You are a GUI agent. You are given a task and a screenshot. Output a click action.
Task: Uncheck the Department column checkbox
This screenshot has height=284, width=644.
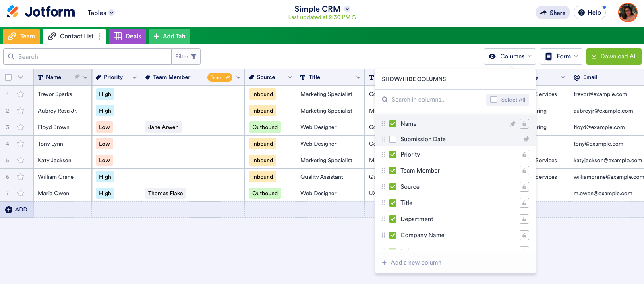point(393,219)
